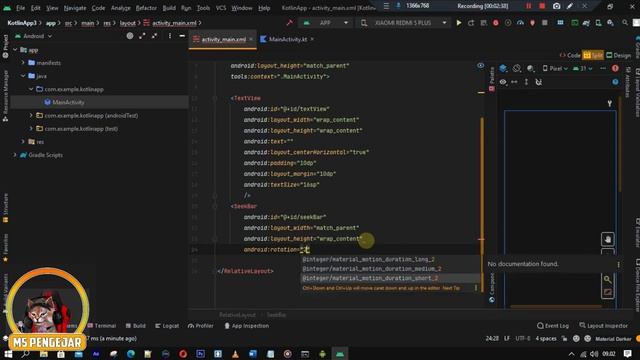
Task: Click Collapse All icon in Project panel
Action: 154,36
